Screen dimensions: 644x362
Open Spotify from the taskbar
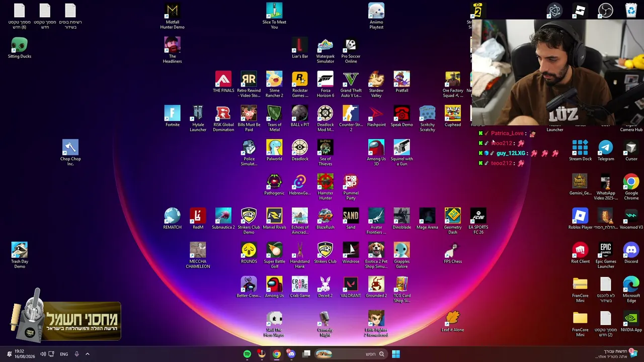[247, 354]
